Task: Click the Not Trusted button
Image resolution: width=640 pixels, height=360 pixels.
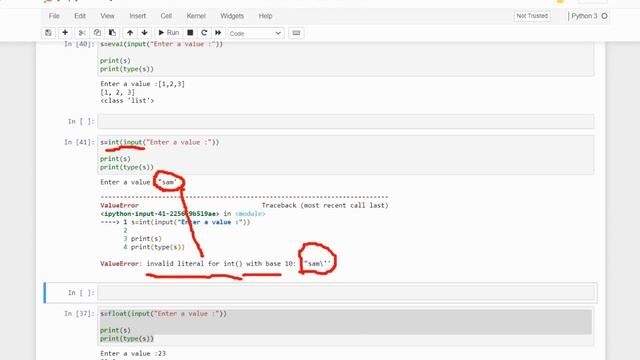Action: tap(532, 16)
